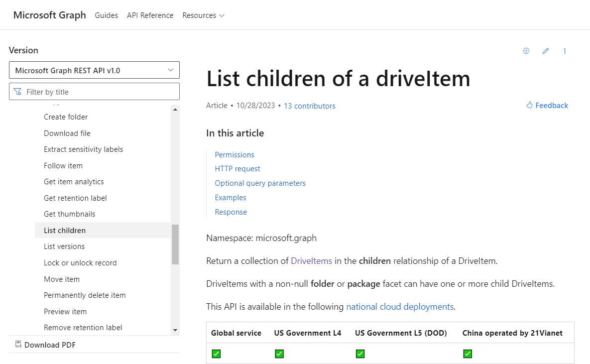Select List children in the sidebar
The height and width of the screenshot is (364, 590).
tap(103, 230)
